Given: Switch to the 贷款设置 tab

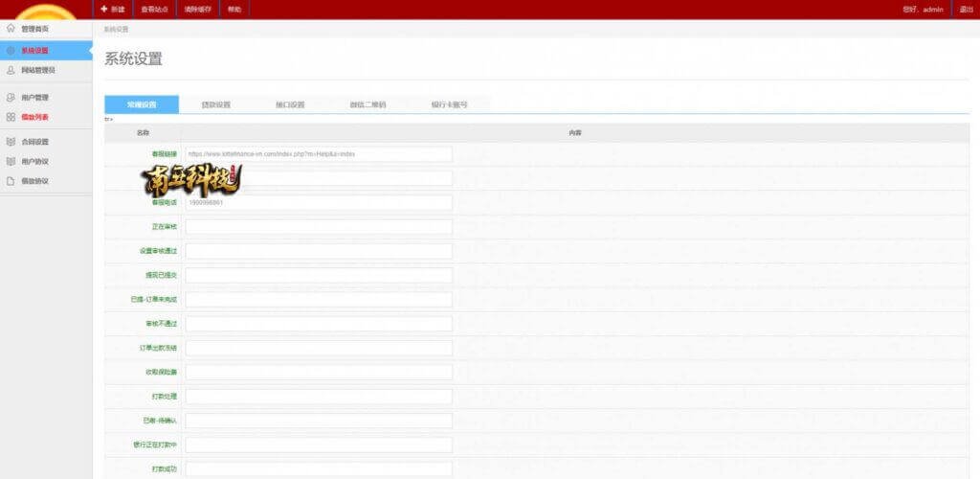Looking at the screenshot, I should (215, 104).
